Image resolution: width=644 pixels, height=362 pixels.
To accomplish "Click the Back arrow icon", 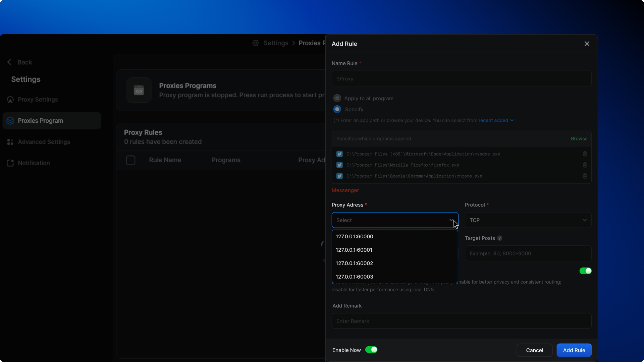I will pyautogui.click(x=9, y=62).
